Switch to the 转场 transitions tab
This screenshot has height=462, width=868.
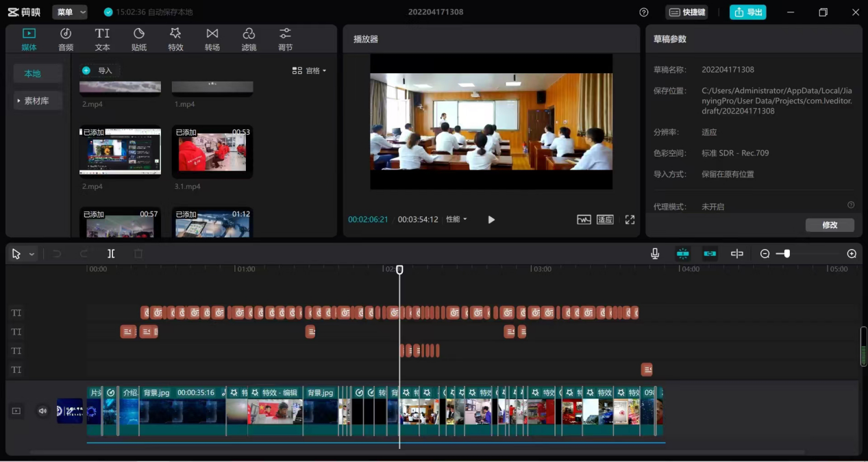click(212, 40)
